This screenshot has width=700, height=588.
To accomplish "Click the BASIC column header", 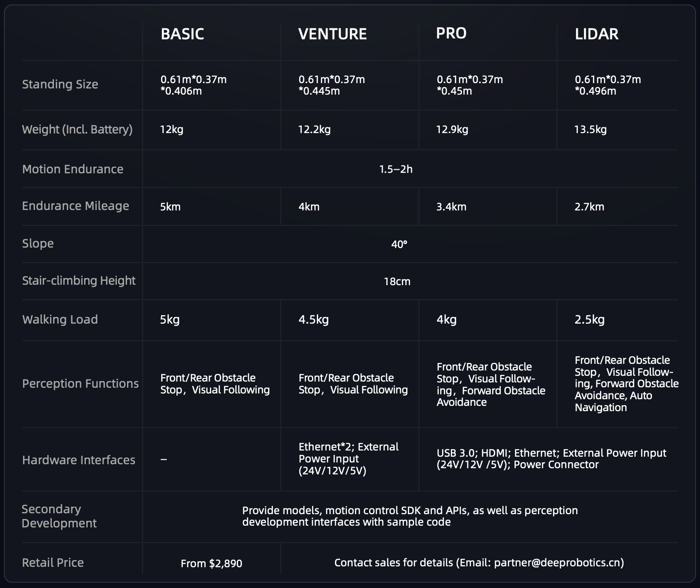I will (182, 34).
